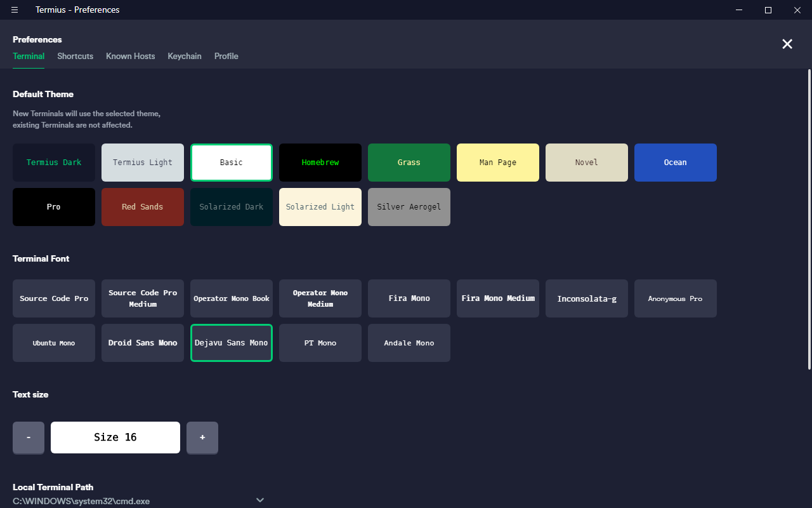Open the Profile tab
Viewport: 812px width, 508px height.
click(226, 56)
